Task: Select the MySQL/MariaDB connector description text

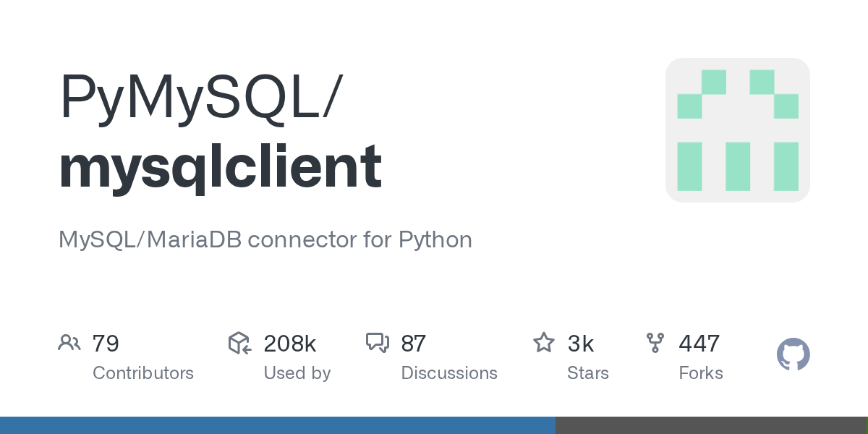Action: tap(265, 239)
